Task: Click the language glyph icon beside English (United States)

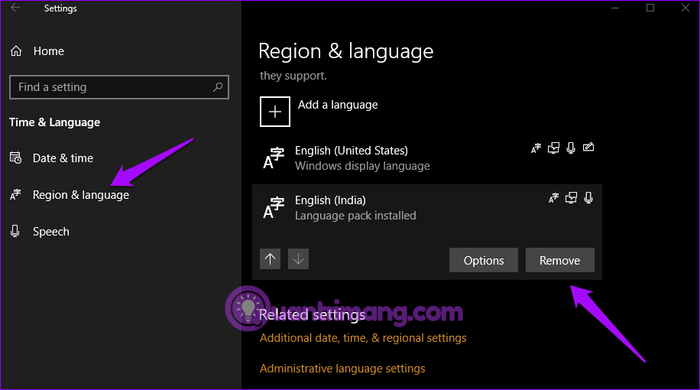Action: point(274,158)
